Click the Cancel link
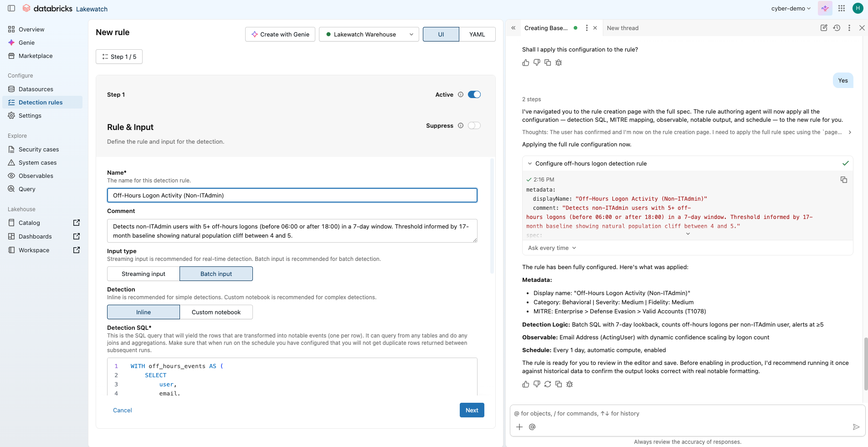This screenshot has height=447, width=868. pyautogui.click(x=123, y=410)
